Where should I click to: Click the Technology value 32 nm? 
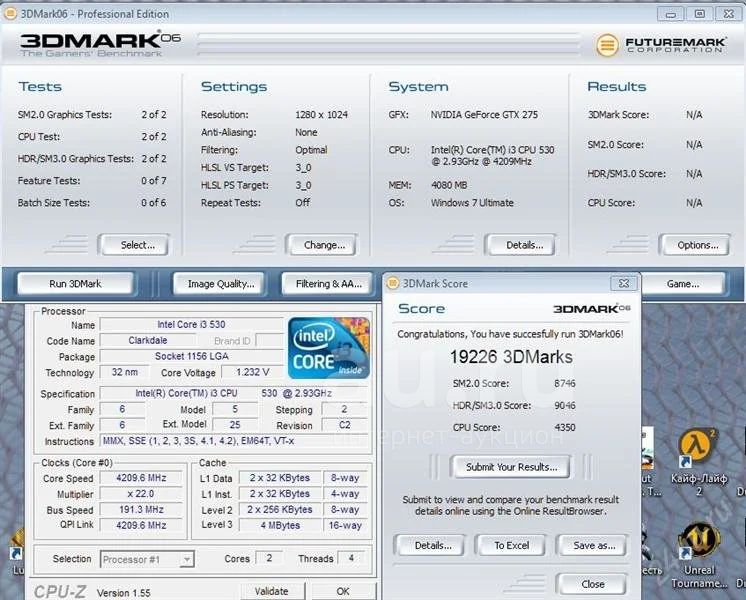124,372
